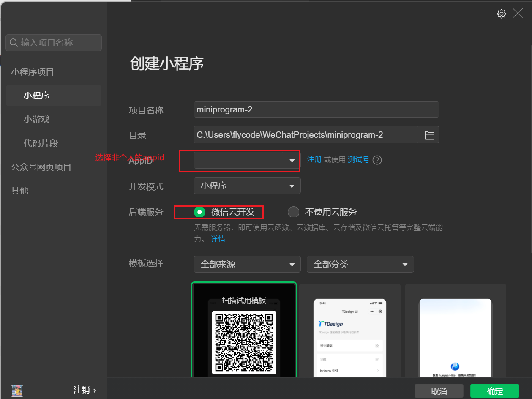The image size is (532, 399).
Task: Select the 扫描试用模板 QR template
Action: (x=244, y=330)
